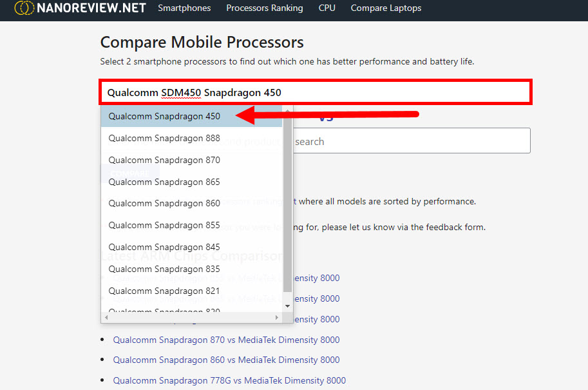Open the Smartphones menu item
Image resolution: width=588 pixels, height=390 pixels.
pyautogui.click(x=184, y=8)
